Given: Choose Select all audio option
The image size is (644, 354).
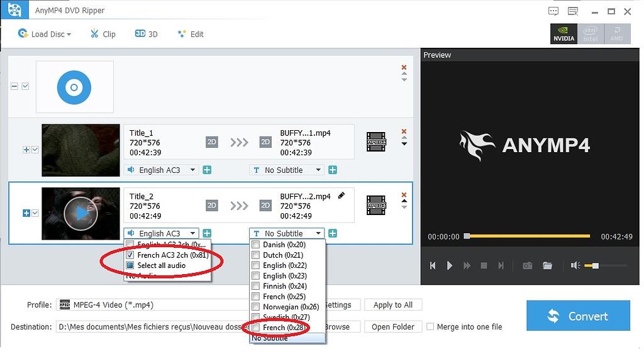Looking at the screenshot, I should pos(161,265).
